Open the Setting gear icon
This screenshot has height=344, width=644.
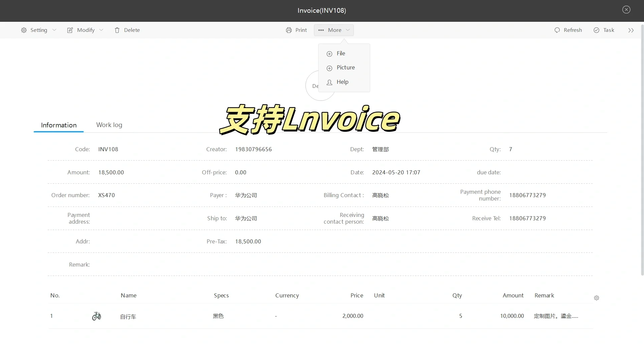23,30
